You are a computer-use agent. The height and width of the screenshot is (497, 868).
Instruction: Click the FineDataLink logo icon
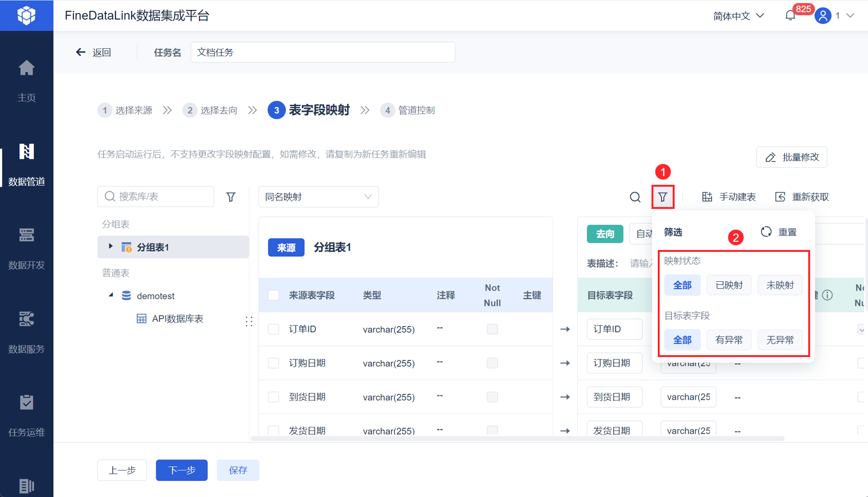click(x=27, y=15)
